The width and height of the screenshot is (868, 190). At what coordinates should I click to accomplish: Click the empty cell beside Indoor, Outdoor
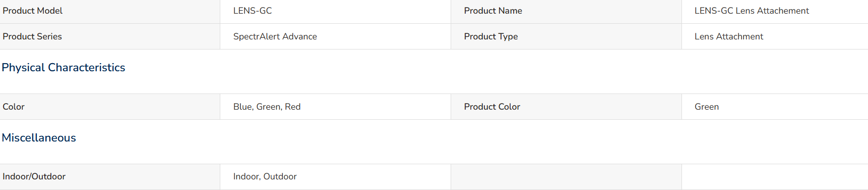pos(566,177)
